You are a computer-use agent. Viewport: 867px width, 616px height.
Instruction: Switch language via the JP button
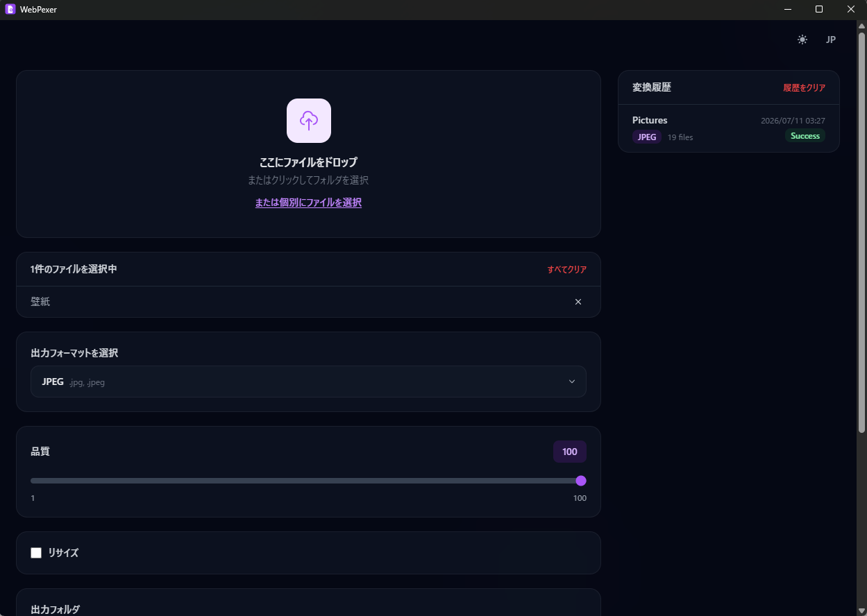tap(831, 40)
